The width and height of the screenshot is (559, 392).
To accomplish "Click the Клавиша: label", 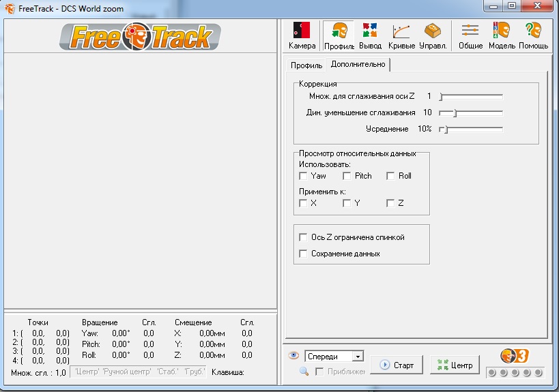I will tap(228, 372).
